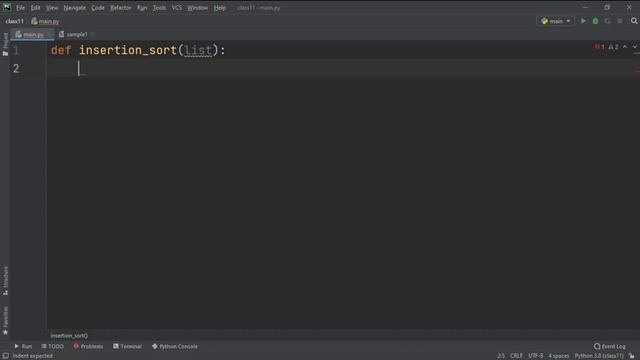Open the Edit menu

[x=35, y=8]
